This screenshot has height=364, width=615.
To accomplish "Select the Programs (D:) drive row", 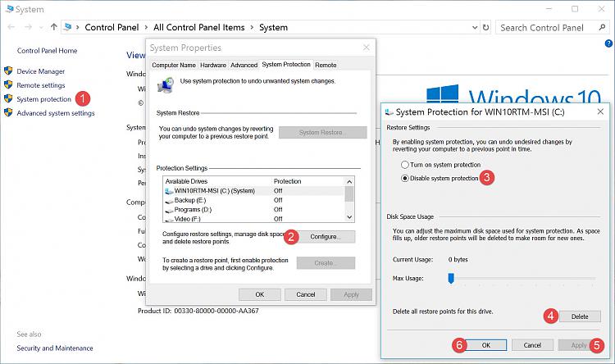I will pyautogui.click(x=253, y=209).
